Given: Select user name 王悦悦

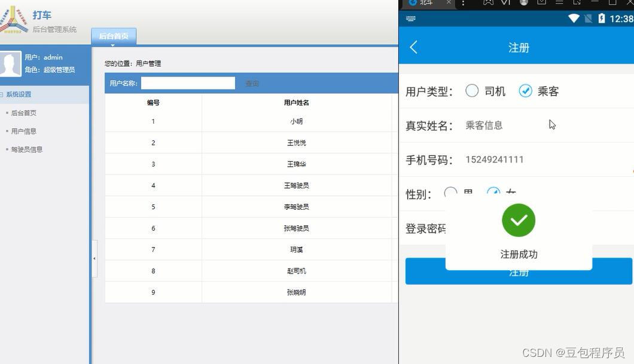Looking at the screenshot, I should (297, 143).
